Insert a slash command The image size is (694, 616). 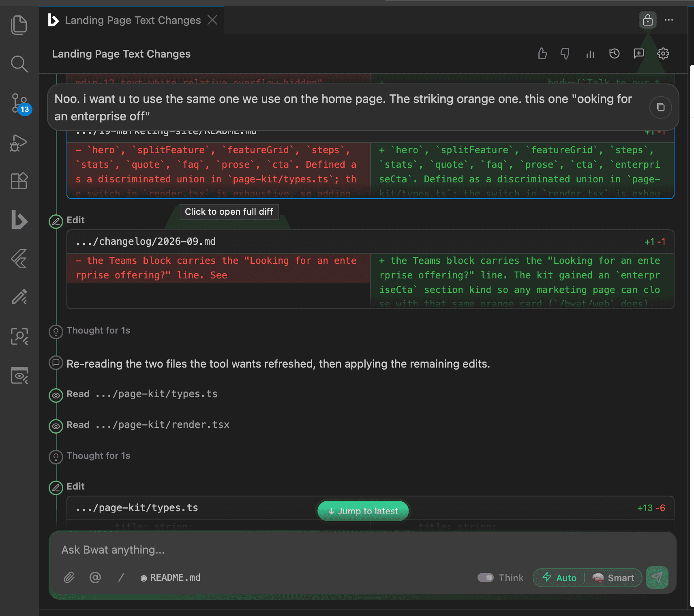pyautogui.click(x=121, y=577)
